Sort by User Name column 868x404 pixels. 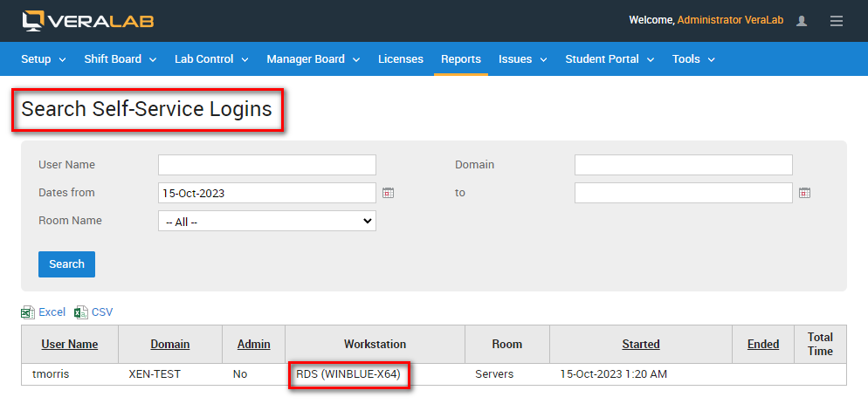pyautogui.click(x=70, y=345)
